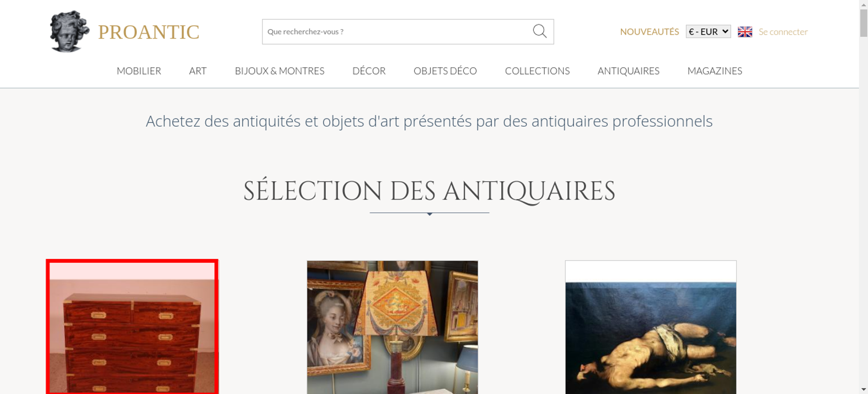This screenshot has height=394, width=868.
Task: Open the DÉCOR menu
Action: point(369,71)
